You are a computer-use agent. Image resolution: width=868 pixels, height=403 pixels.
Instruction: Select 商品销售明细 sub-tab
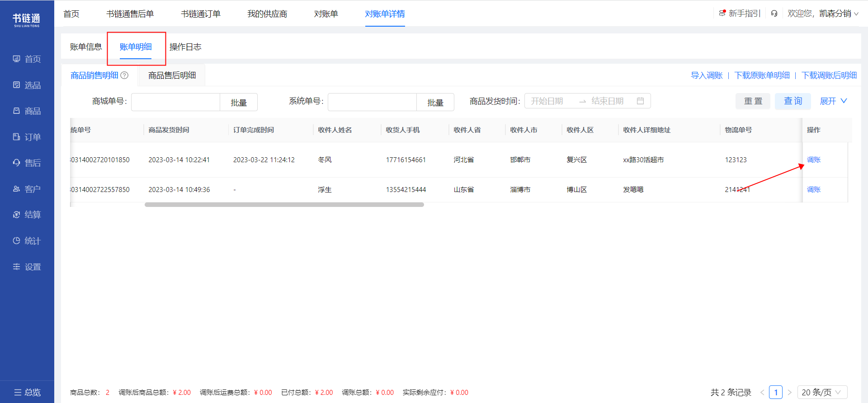94,75
